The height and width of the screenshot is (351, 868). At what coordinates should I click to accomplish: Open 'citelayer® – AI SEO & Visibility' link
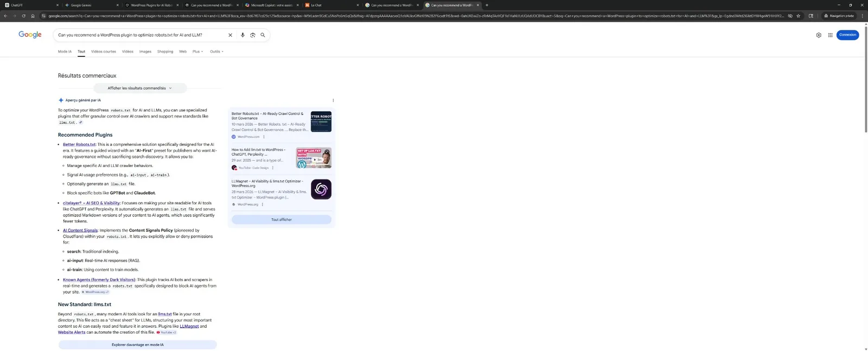click(91, 203)
